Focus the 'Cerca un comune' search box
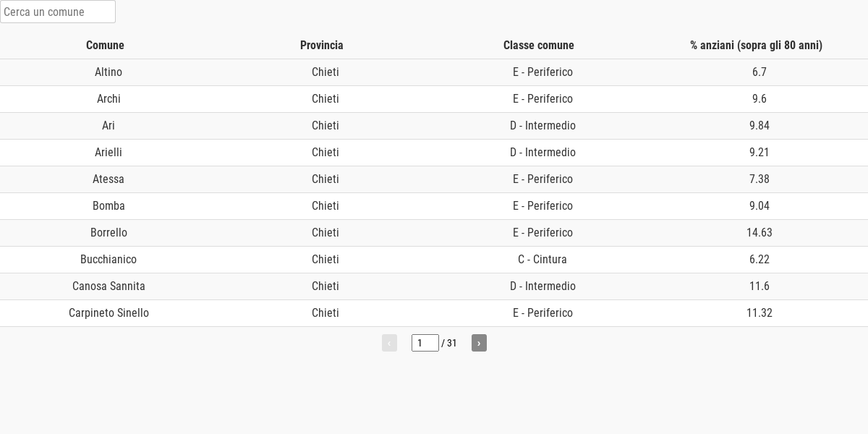 click(x=58, y=12)
